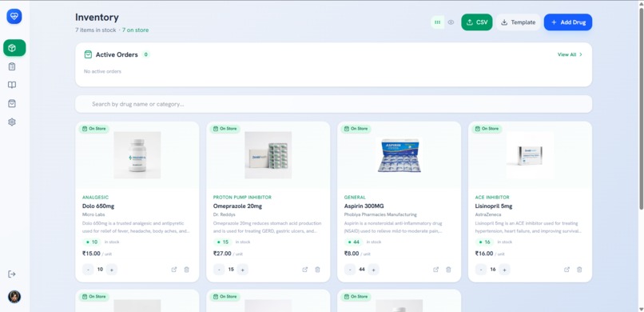The height and width of the screenshot is (312, 644).
Task: Open View All active orders
Action: point(570,54)
